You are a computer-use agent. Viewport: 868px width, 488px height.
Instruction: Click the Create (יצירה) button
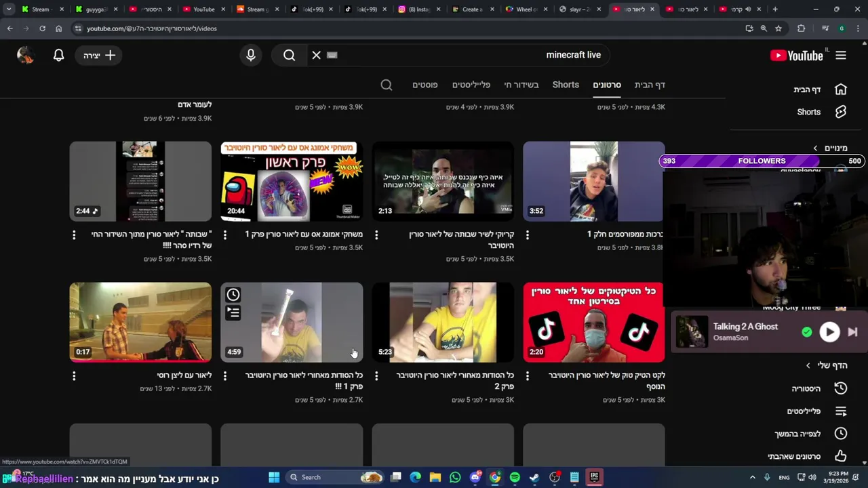[99, 56]
